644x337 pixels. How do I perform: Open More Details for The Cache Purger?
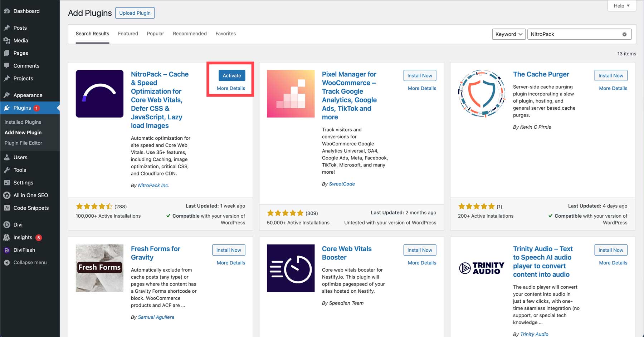[613, 88]
